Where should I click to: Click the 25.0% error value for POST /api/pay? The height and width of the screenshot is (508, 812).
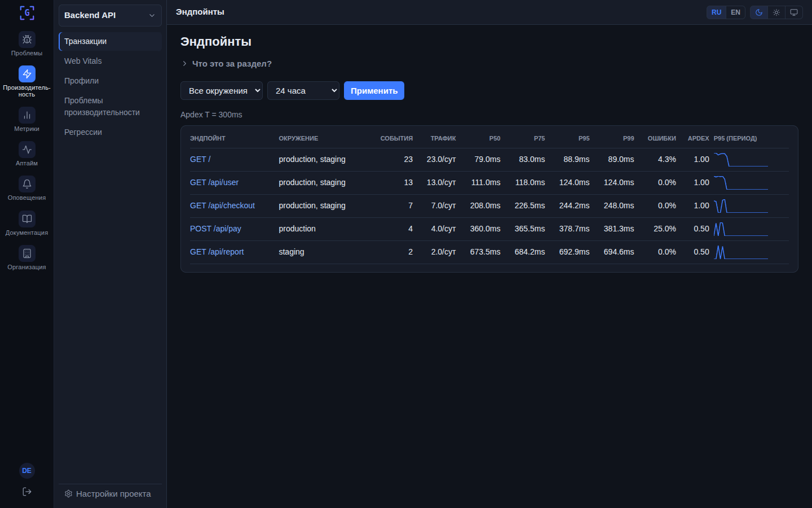[x=665, y=229]
